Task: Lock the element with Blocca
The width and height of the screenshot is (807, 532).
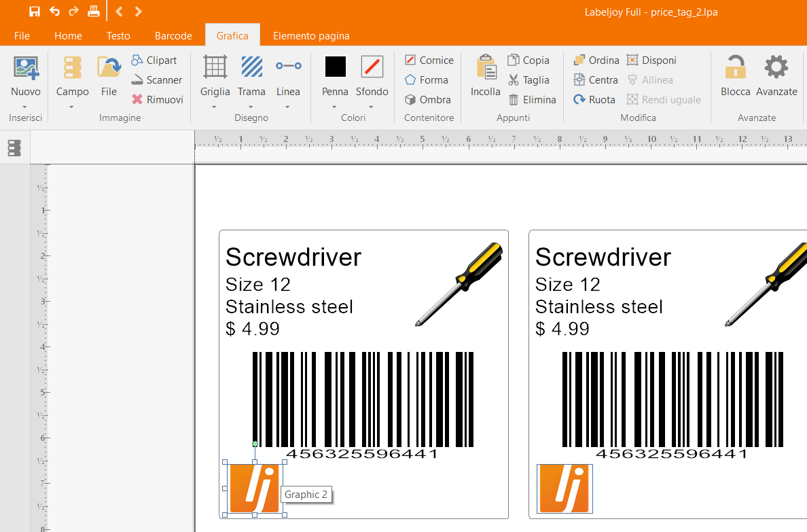Action: coord(736,75)
